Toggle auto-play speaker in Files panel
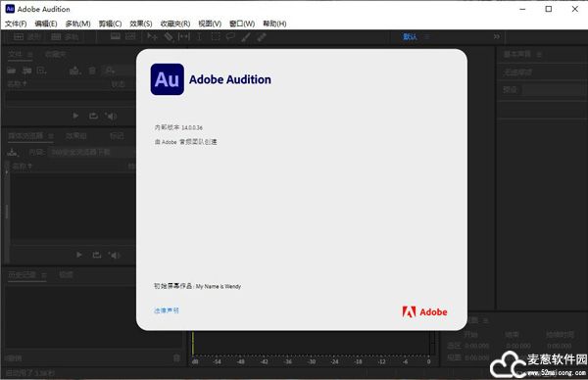 point(112,117)
